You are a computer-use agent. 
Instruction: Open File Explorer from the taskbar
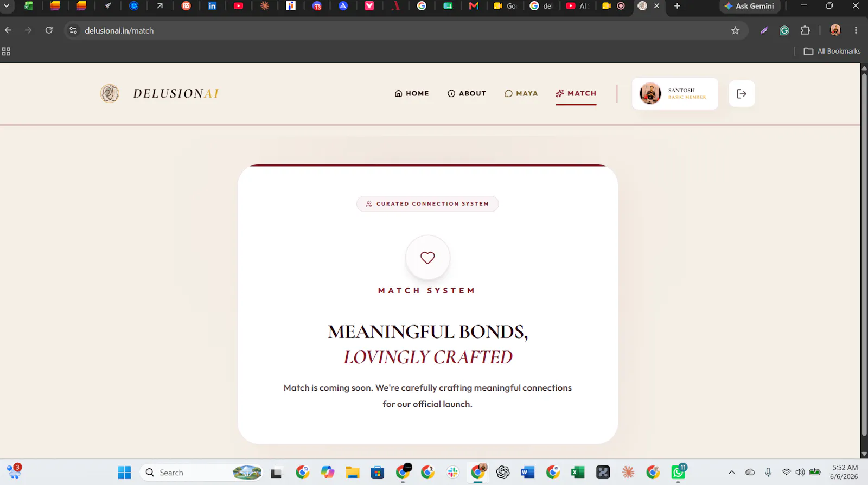pyautogui.click(x=353, y=473)
